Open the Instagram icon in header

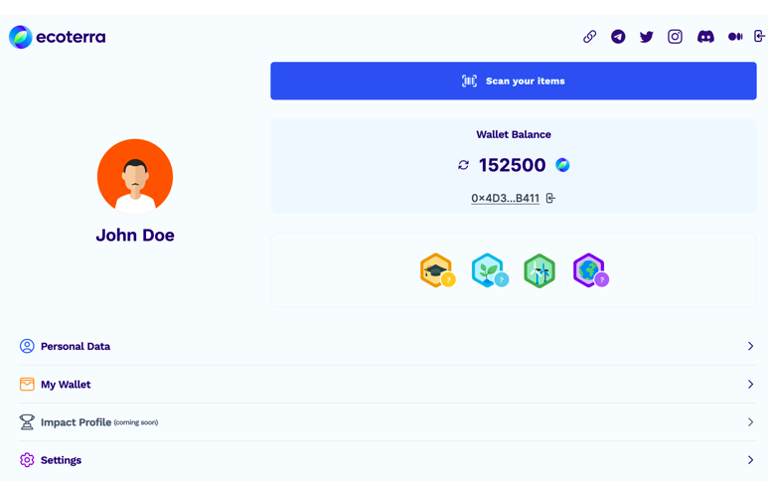point(675,37)
